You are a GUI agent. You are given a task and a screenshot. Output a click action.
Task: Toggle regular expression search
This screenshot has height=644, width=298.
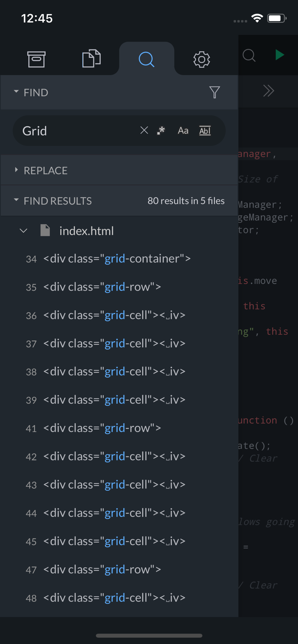161,130
